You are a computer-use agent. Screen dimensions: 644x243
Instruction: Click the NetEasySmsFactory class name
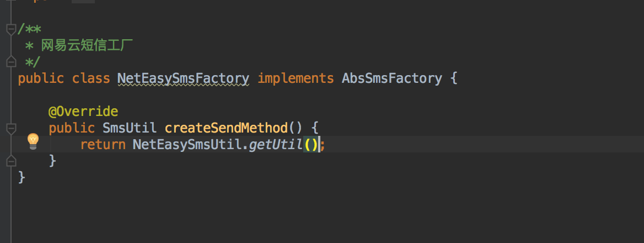coord(183,78)
